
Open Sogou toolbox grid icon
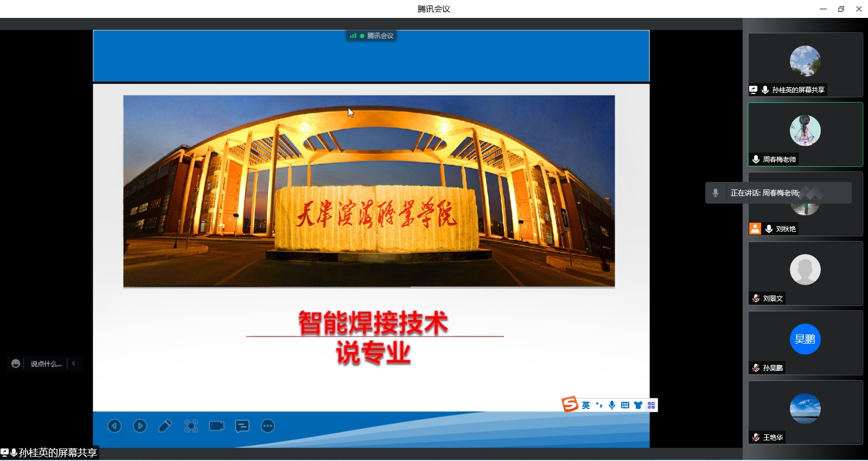tap(651, 405)
